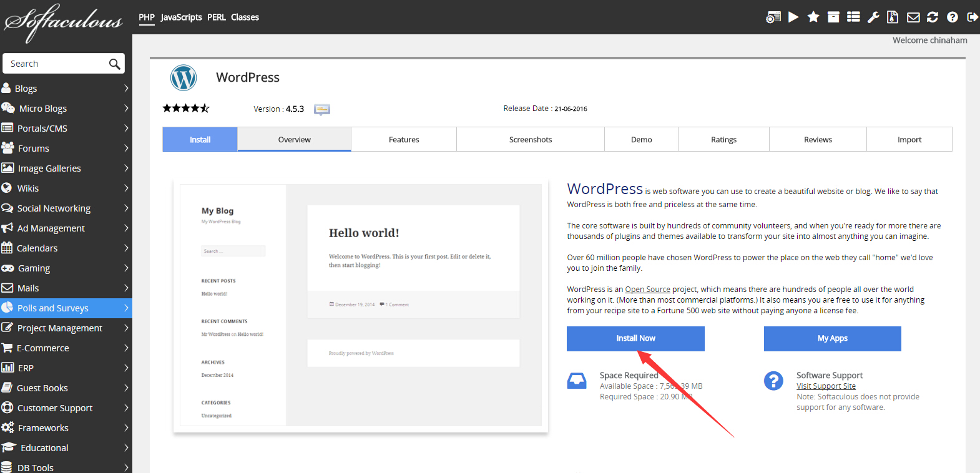
Task: Focus the sidebar Search field
Action: (64, 64)
